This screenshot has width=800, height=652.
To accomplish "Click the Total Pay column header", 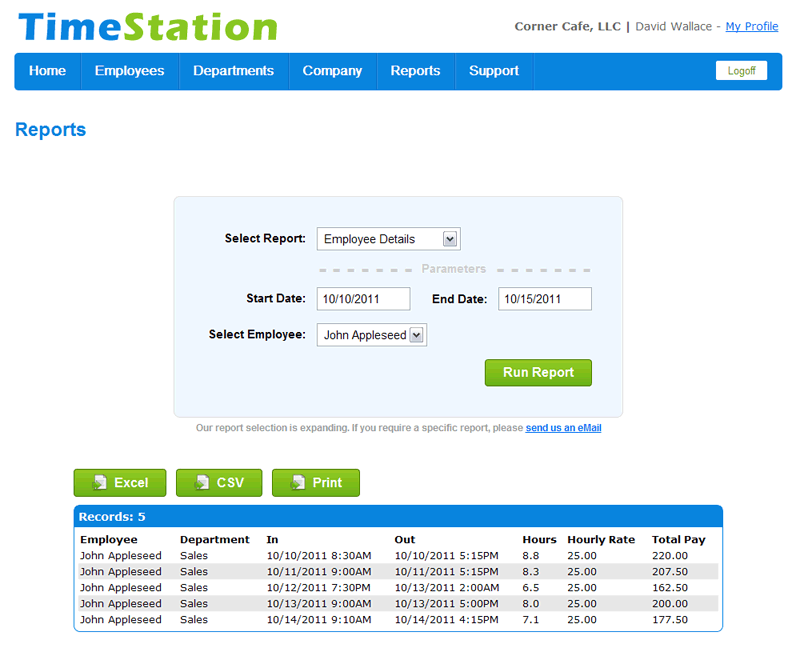I will [x=679, y=540].
